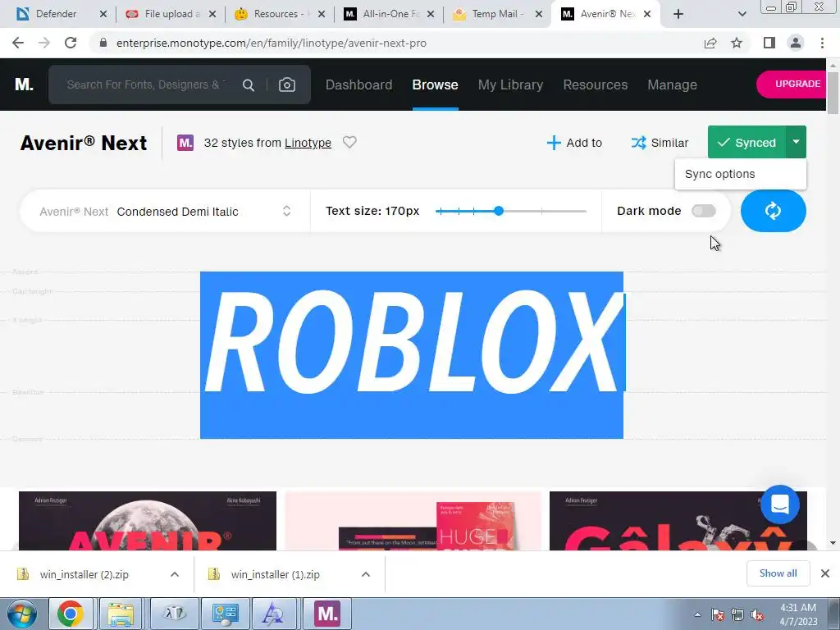The height and width of the screenshot is (630, 840).
Task: Expand the win_installer (2).zip download options
Action: click(x=175, y=574)
